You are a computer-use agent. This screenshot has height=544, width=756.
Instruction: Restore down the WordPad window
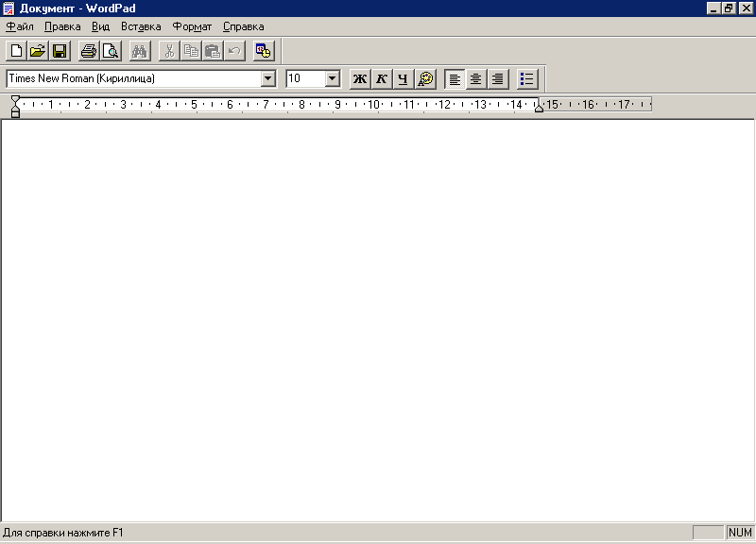[728, 8]
